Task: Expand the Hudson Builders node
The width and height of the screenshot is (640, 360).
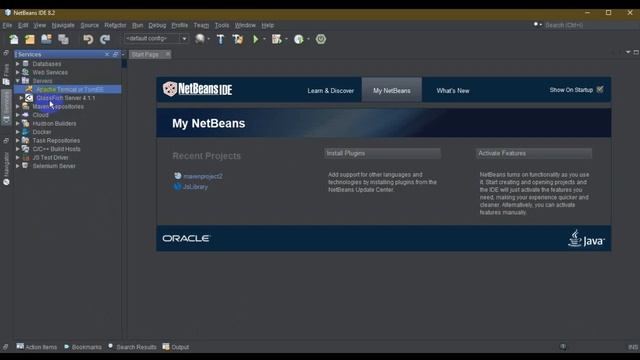Action: point(18,123)
